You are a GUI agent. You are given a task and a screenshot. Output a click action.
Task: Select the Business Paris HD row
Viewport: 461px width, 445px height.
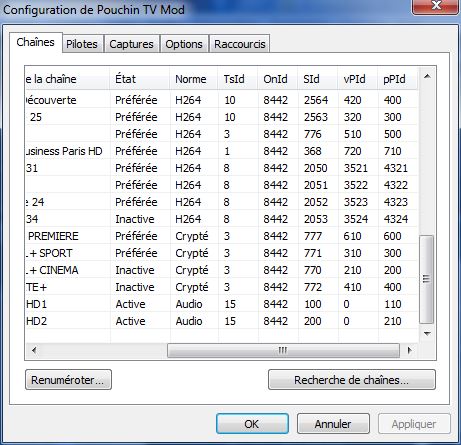pyautogui.click(x=221, y=151)
